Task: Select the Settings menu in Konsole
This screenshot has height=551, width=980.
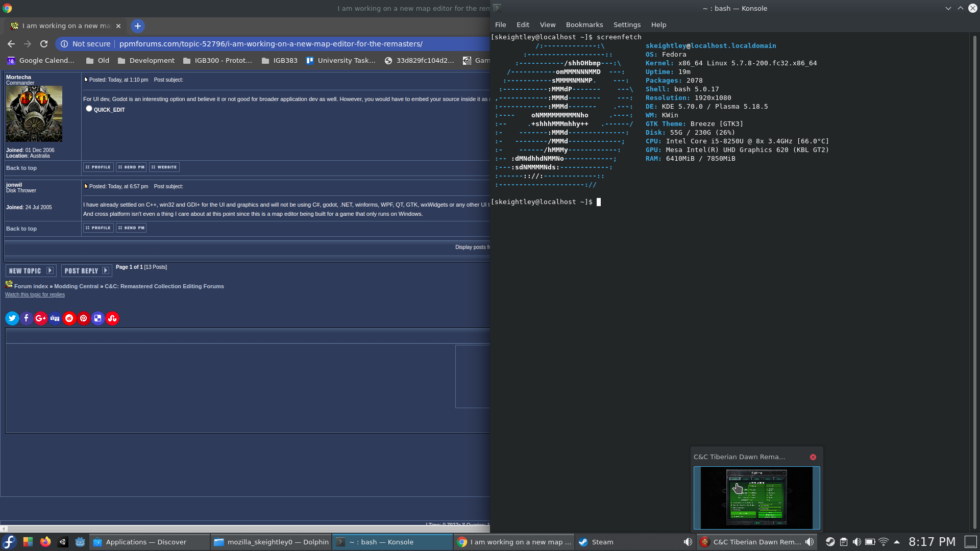Action: 627,24
